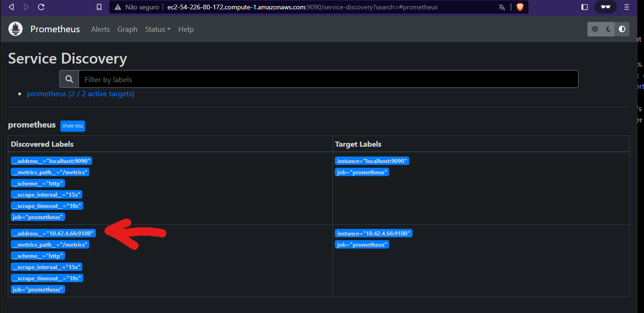Open the Brave Shields lion icon

[x=520, y=7]
